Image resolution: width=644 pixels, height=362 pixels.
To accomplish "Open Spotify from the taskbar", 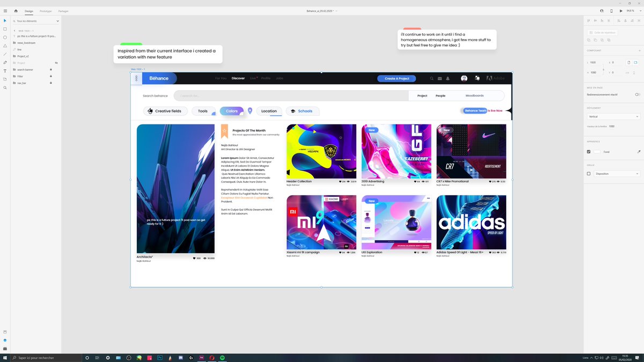I will coord(222,357).
